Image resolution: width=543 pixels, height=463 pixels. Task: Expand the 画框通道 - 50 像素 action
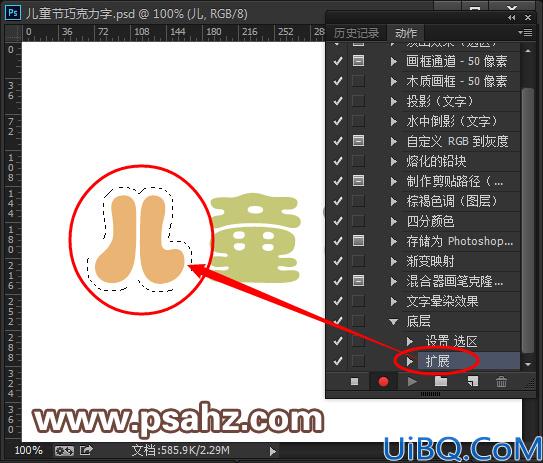point(393,62)
